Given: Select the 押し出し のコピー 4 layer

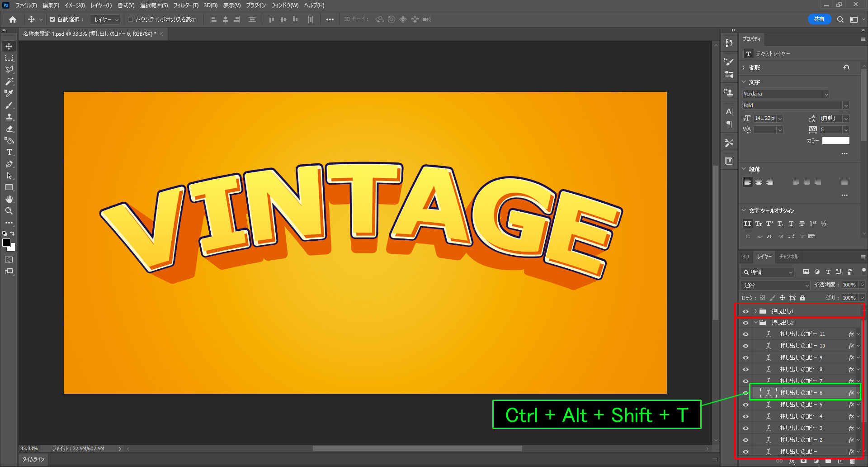Looking at the screenshot, I should 801,416.
